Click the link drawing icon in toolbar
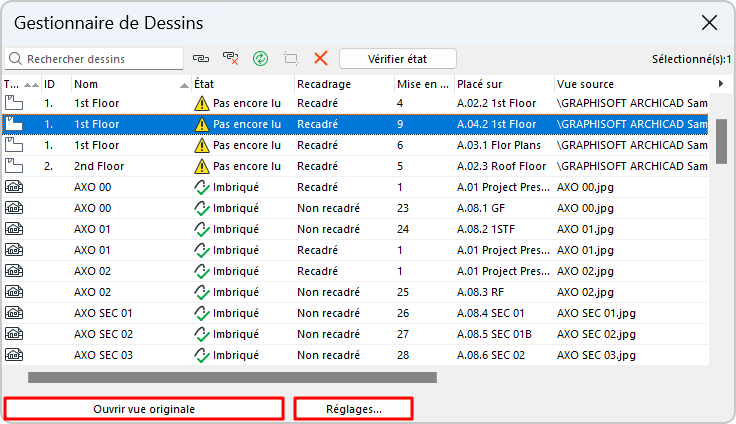Viewport: 736px width, 424px height. point(201,59)
